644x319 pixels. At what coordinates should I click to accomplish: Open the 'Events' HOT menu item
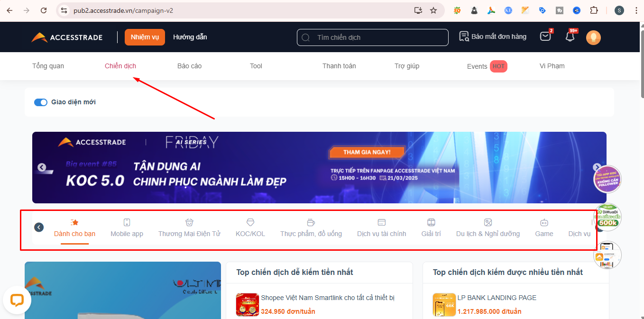tap(487, 66)
